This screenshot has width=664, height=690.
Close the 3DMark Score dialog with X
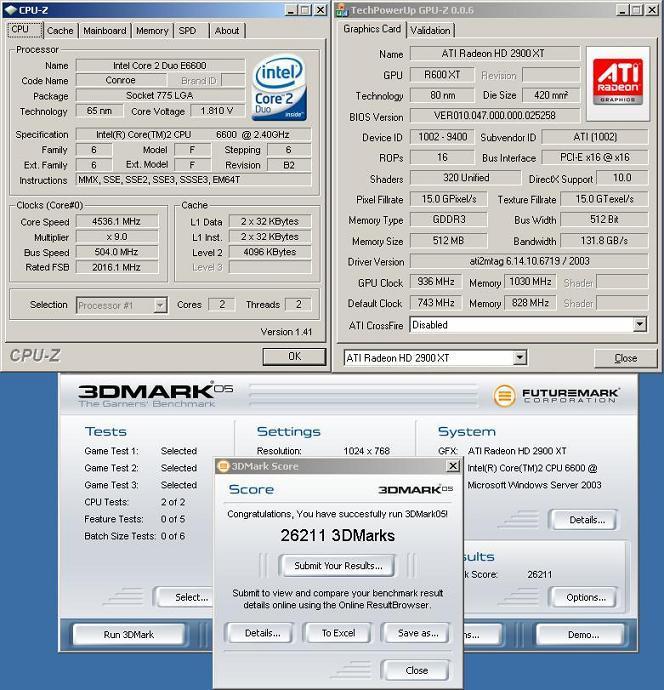pos(453,466)
